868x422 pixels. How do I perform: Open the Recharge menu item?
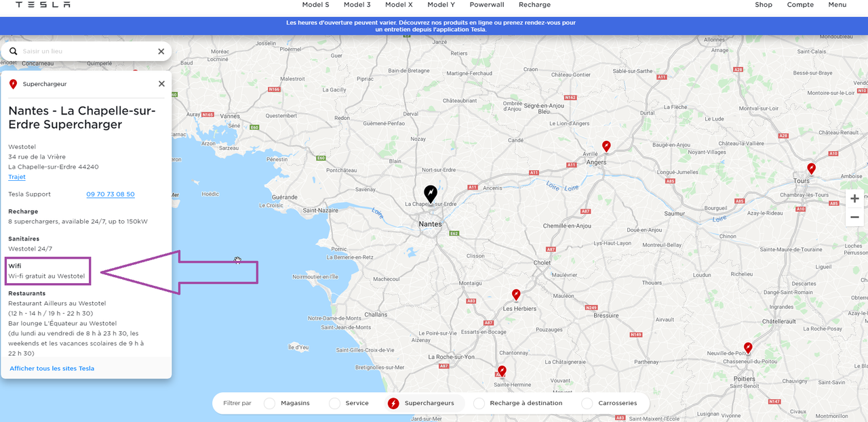tap(534, 5)
